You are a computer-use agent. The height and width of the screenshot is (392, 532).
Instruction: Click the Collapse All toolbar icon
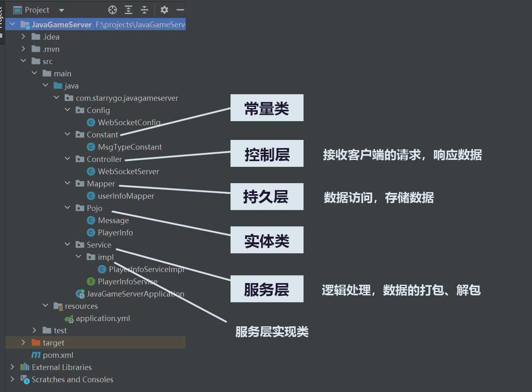point(144,9)
